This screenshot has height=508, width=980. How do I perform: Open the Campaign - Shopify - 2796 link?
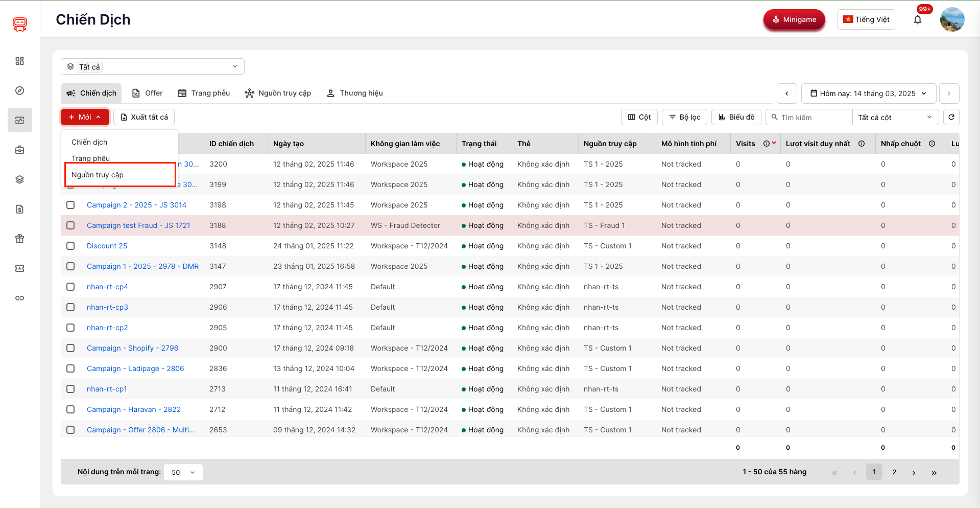pyautogui.click(x=132, y=348)
